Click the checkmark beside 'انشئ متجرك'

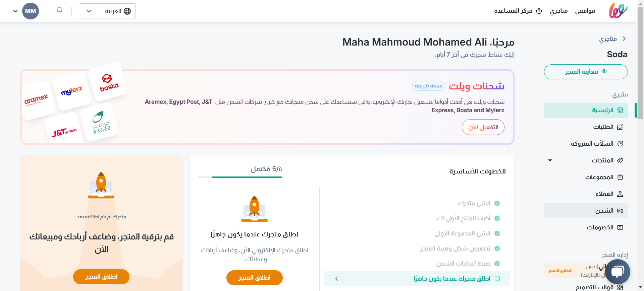pyautogui.click(x=497, y=203)
